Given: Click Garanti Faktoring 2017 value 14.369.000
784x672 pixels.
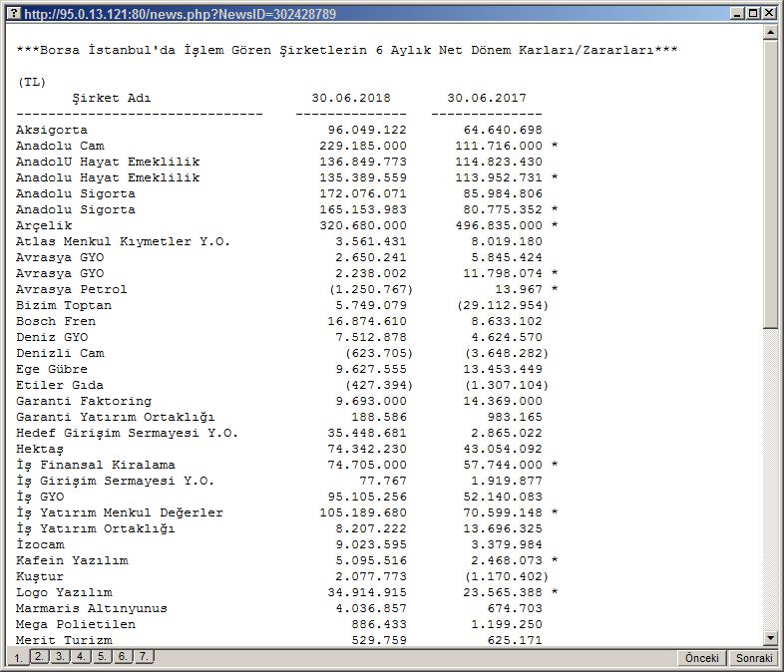Looking at the screenshot, I should tap(503, 402).
